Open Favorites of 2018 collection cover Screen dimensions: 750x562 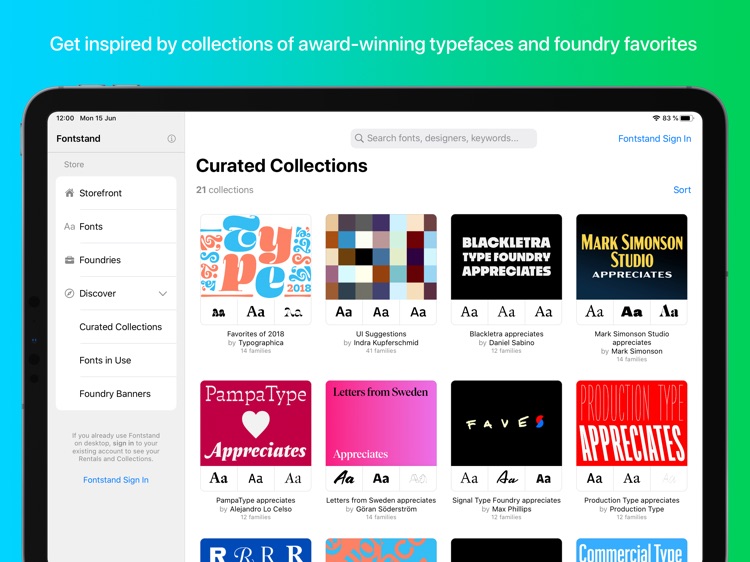click(x=255, y=257)
